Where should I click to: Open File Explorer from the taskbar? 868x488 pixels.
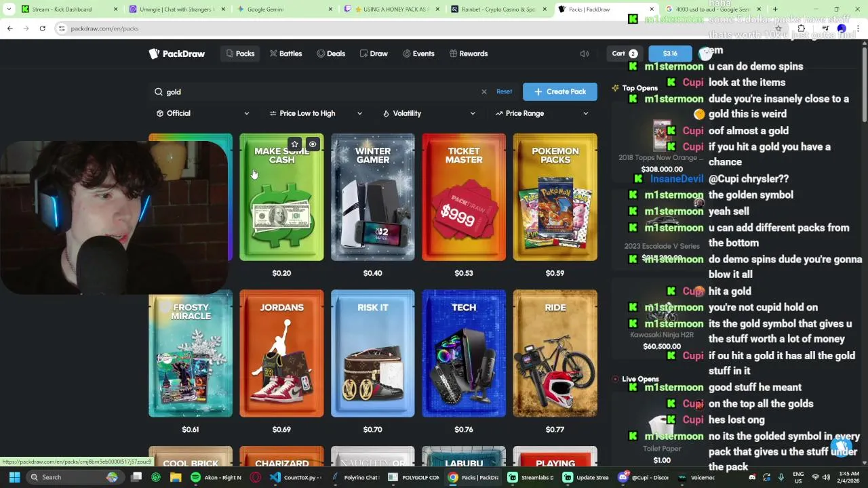(176, 477)
